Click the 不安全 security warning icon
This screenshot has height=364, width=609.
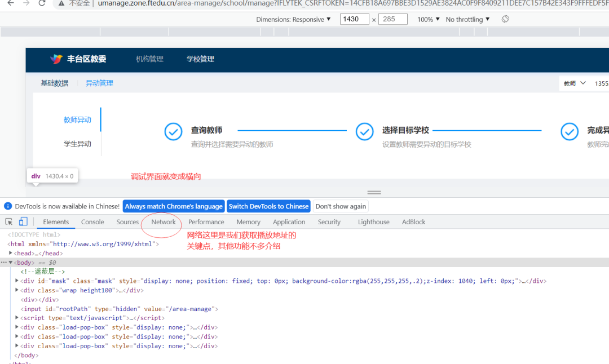(x=61, y=4)
